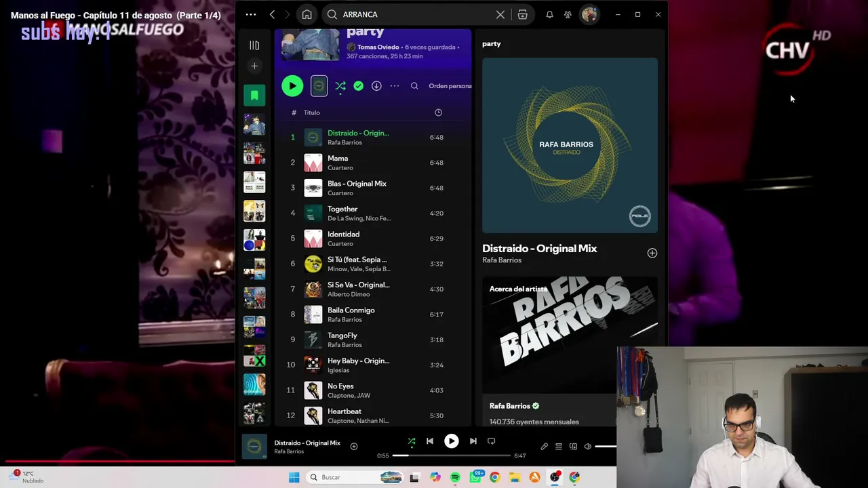The image size is (868, 488).
Task: Select track 'TangoFly'
Action: pos(372,340)
